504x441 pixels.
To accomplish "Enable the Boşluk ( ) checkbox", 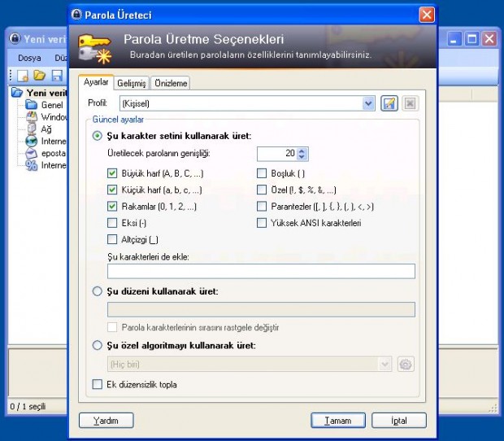I will [x=262, y=173].
